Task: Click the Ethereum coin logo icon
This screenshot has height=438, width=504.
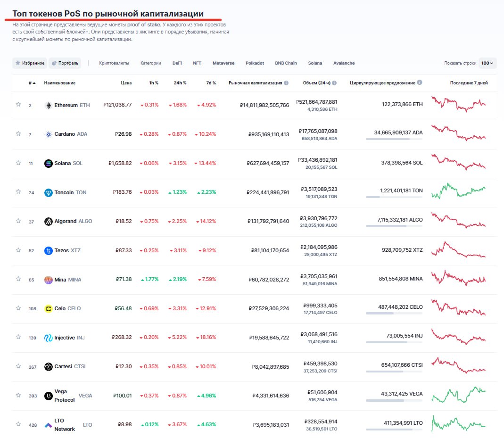Action: click(x=48, y=105)
